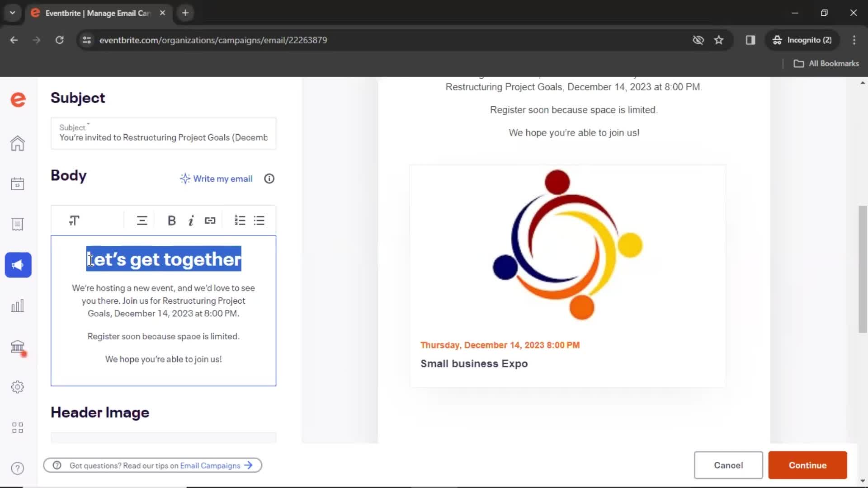Open the Reports bar chart sidebar icon

tap(18, 306)
